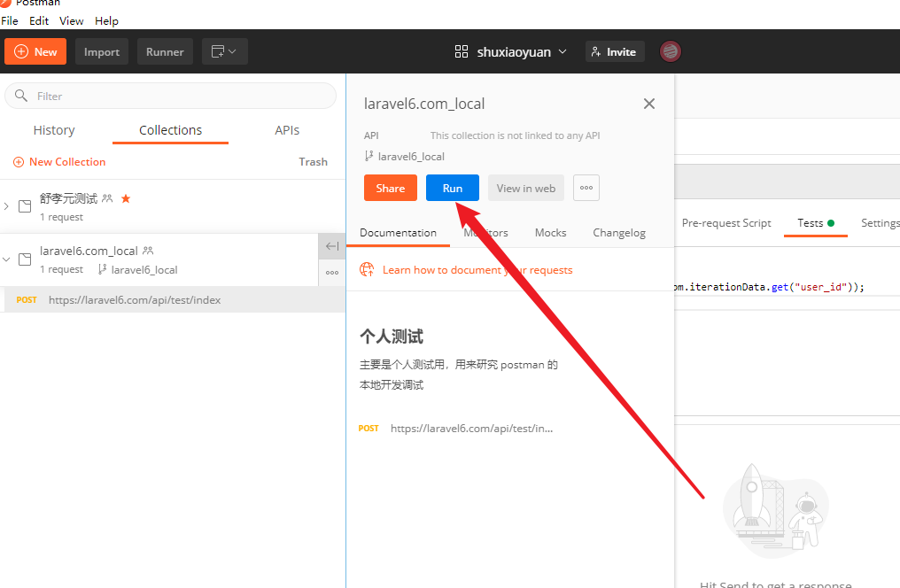Run the laravel6.com_local collection

coord(453,188)
